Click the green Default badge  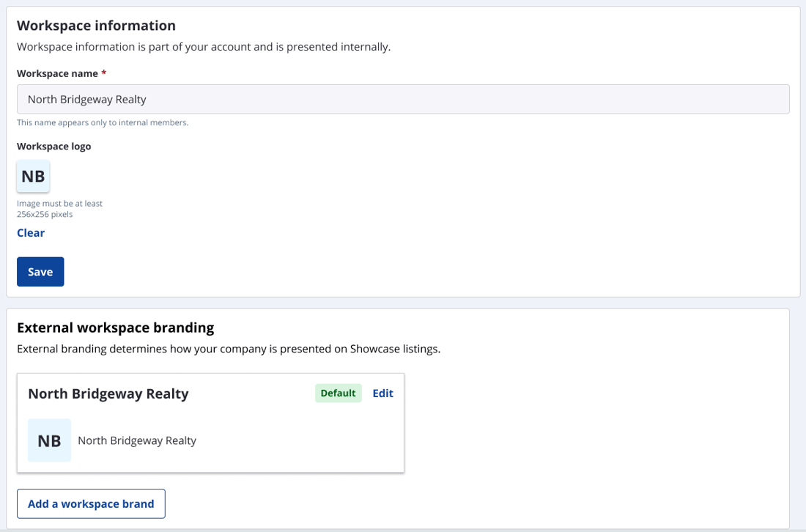tap(338, 394)
